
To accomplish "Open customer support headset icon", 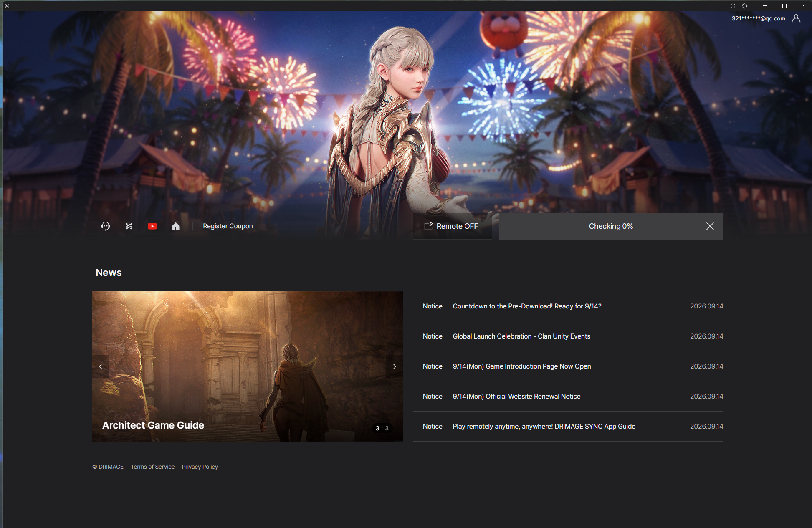I will (106, 226).
